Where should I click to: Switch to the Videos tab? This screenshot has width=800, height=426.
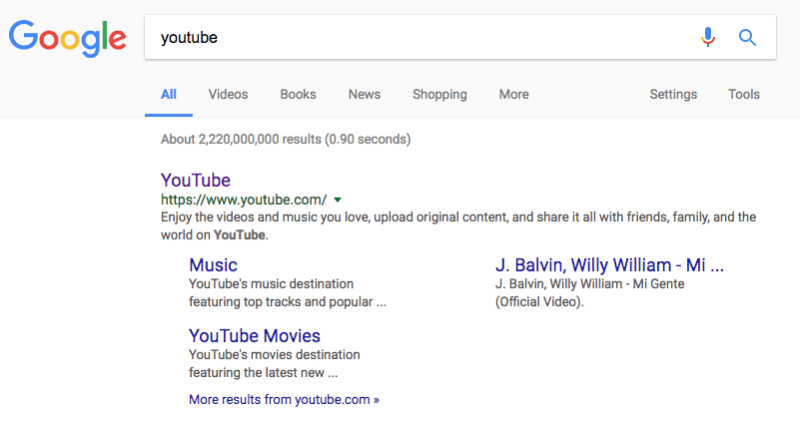click(228, 94)
